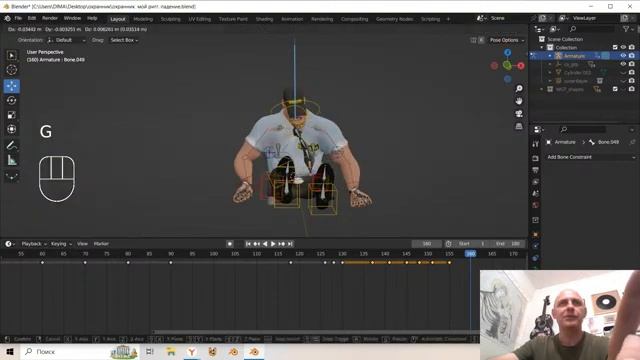The width and height of the screenshot is (640, 360).
Task: Click the hand pan-view icon
Action: [519, 101]
